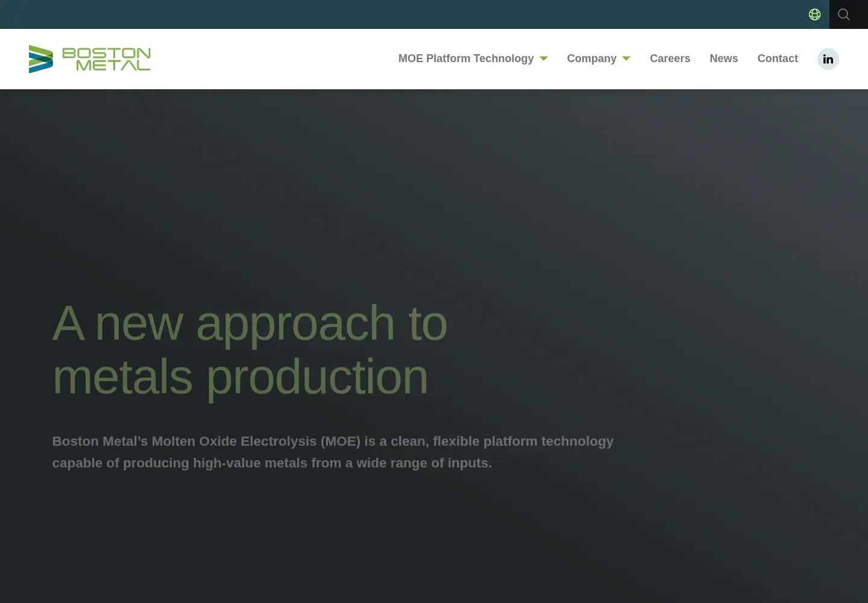Go home via Boston Metal logo
The height and width of the screenshot is (603, 868).
coord(90,59)
